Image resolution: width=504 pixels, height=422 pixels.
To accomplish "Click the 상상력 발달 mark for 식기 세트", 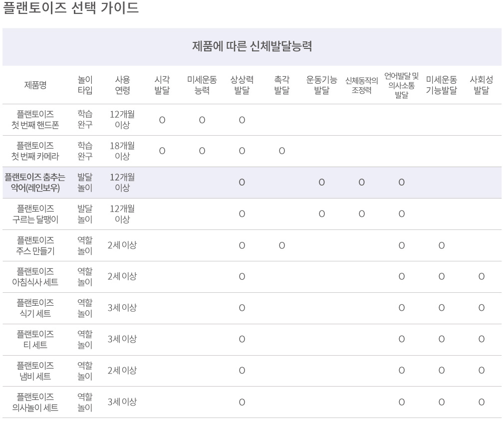I will click(x=242, y=308).
